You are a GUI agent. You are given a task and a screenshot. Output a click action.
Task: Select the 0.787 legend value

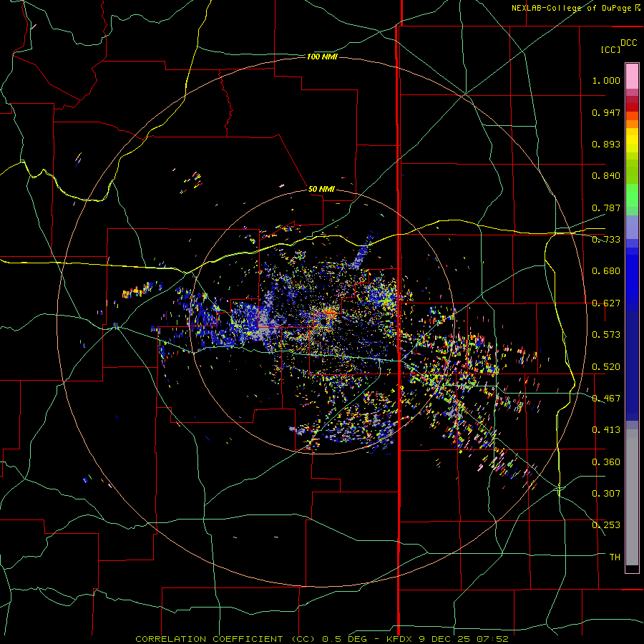606,208
